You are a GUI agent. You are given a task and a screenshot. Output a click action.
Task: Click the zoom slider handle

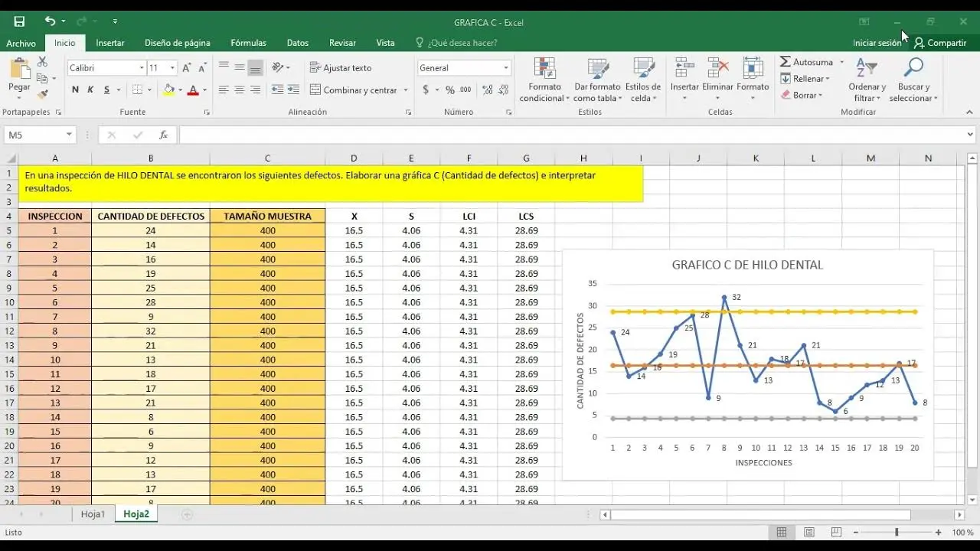[x=897, y=532]
